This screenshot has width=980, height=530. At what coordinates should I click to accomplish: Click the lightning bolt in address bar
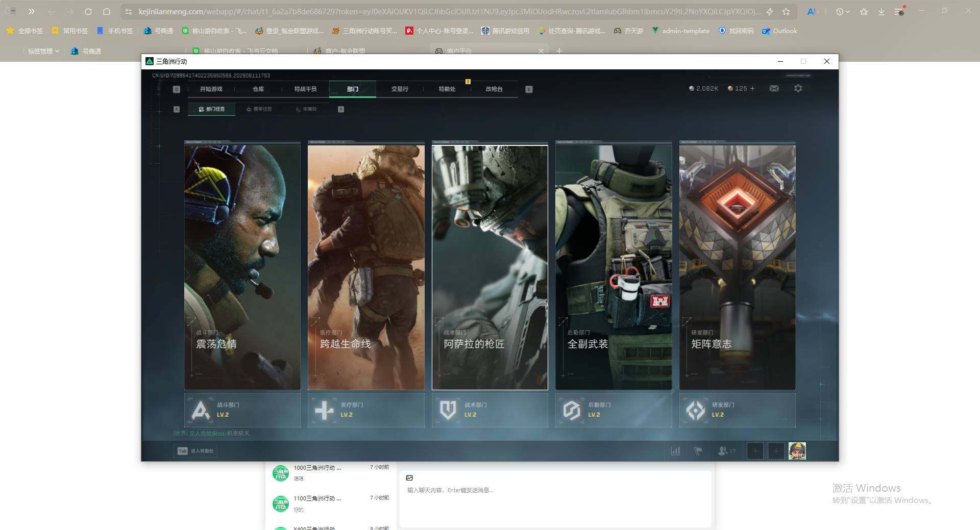770,11
